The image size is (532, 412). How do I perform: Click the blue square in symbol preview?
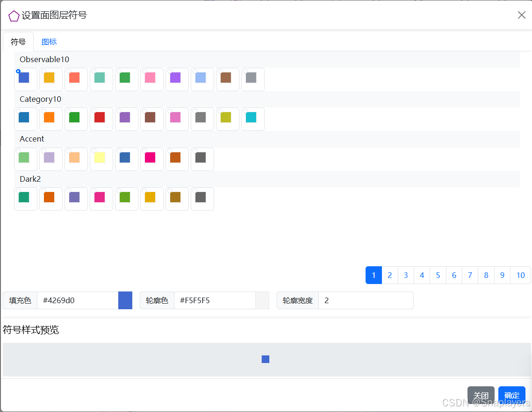coord(266,359)
